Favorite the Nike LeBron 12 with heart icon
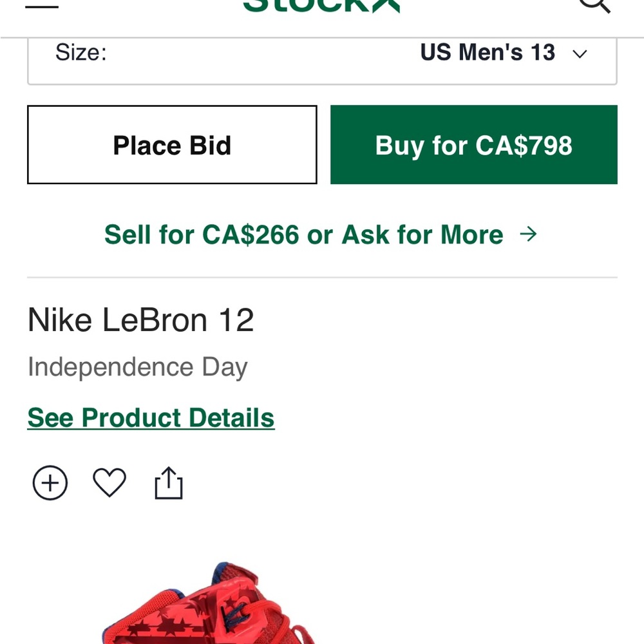 109,483
